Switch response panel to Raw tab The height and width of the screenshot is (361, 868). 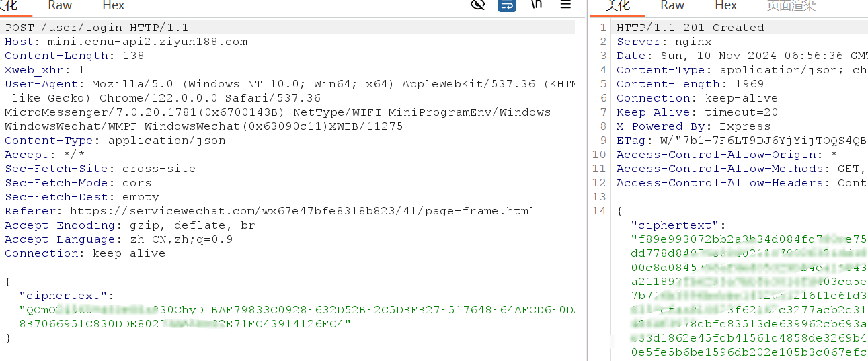point(672,5)
